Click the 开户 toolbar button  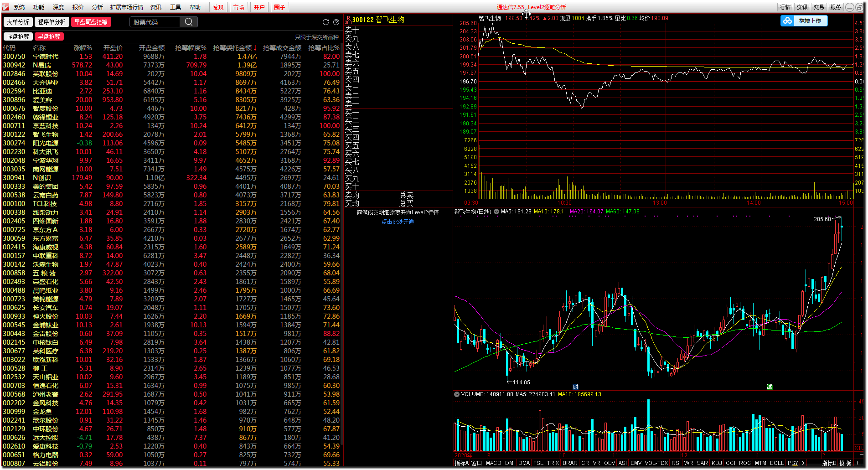pyautogui.click(x=259, y=7)
